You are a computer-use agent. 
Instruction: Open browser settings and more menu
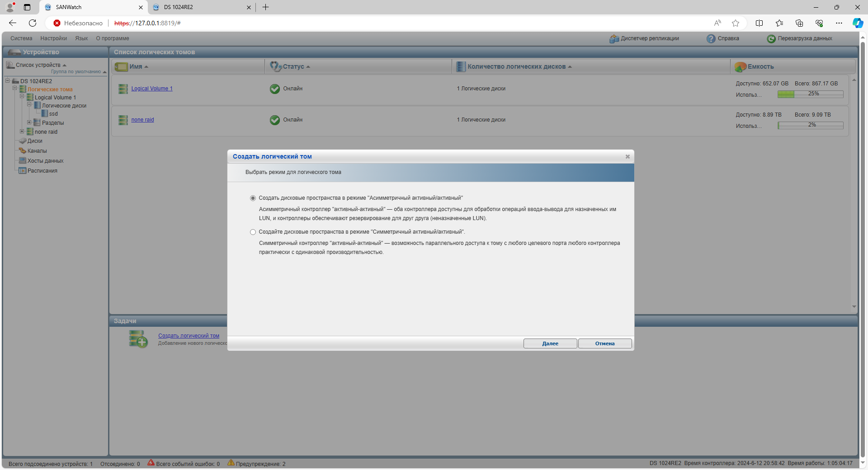[839, 23]
